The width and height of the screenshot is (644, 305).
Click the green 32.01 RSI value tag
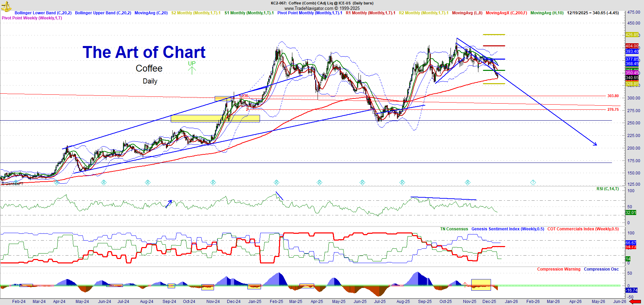(x=630, y=213)
